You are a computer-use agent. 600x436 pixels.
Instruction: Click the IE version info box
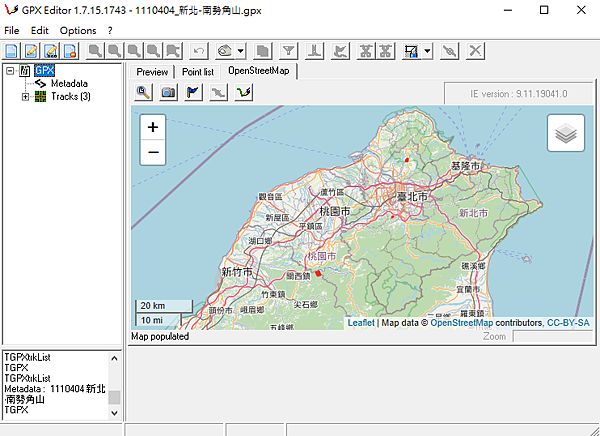[518, 93]
